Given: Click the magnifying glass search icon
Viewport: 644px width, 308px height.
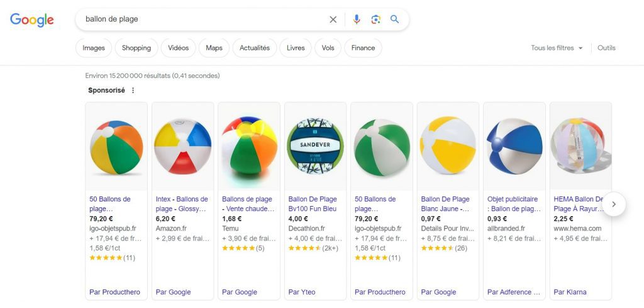Looking at the screenshot, I should (395, 19).
